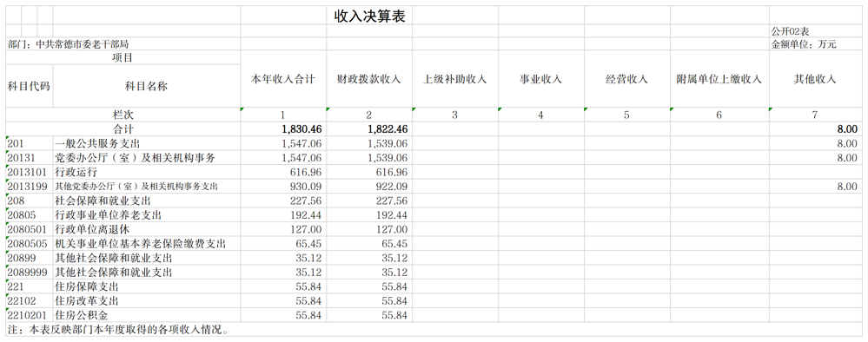This screenshot has height=342, width=868.
Task: Select subject code 20805
Action: 30,215
